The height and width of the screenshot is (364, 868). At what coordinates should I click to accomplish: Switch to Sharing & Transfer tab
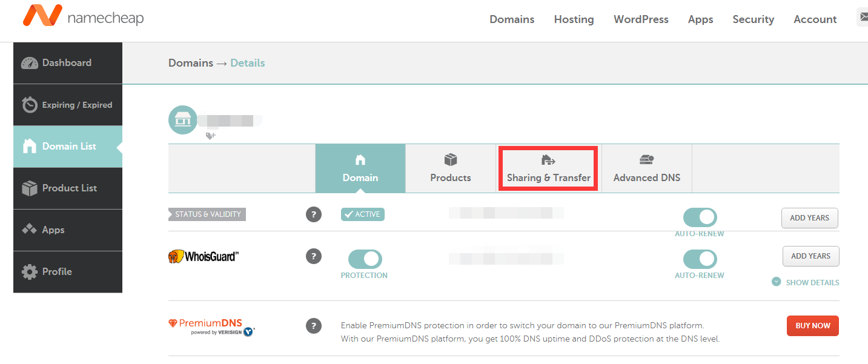click(x=548, y=169)
